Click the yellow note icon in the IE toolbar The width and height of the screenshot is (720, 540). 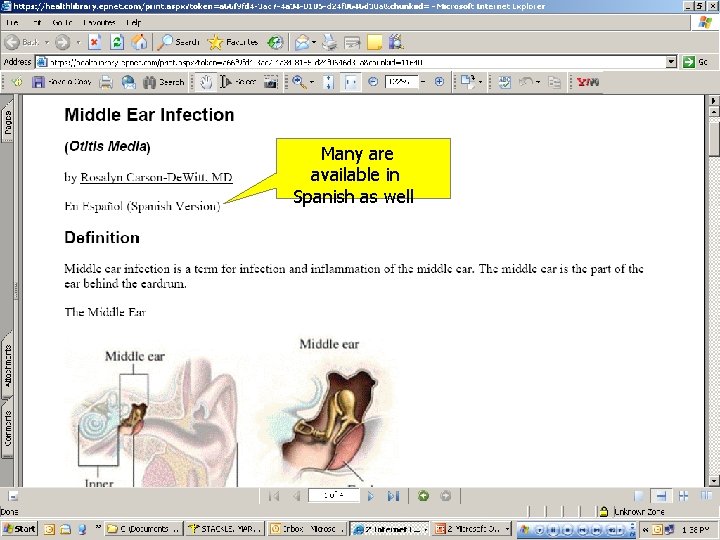pyautogui.click(x=374, y=42)
